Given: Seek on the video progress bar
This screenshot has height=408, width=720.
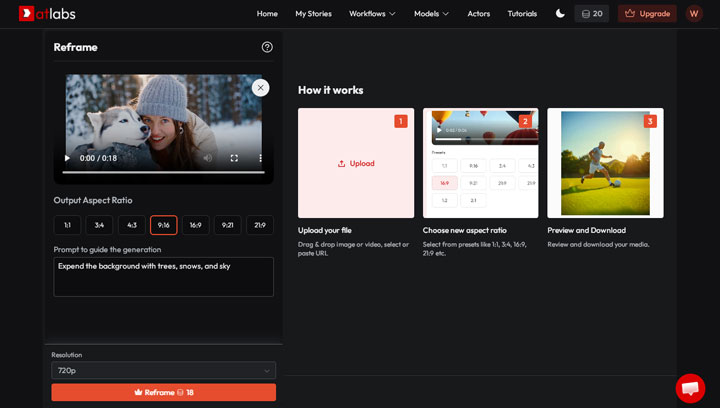Looking at the screenshot, I should click(163, 173).
